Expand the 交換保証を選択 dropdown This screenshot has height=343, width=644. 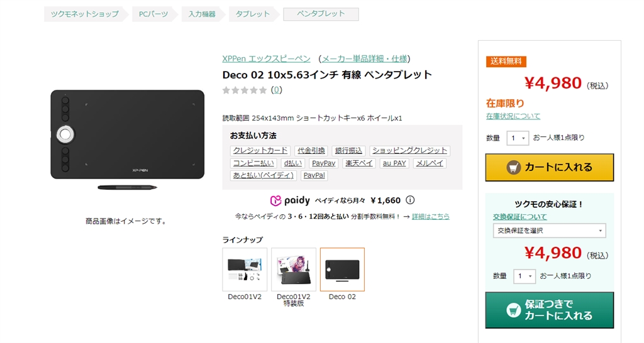click(550, 231)
